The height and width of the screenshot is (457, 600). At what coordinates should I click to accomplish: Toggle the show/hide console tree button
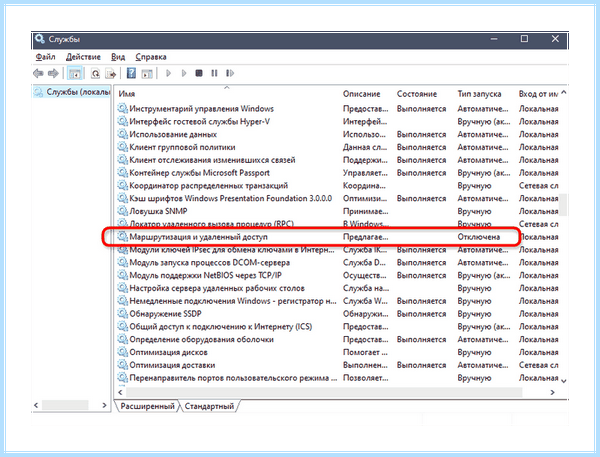pos(75,73)
